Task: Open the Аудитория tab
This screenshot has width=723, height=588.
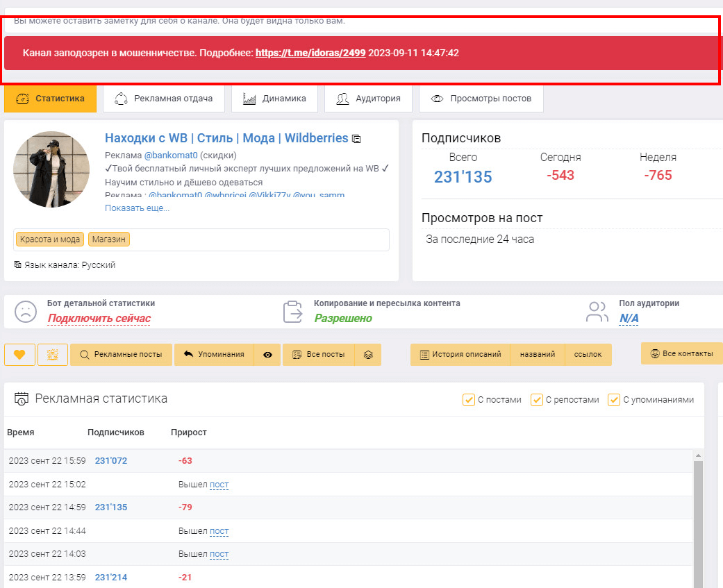Action: pyautogui.click(x=368, y=99)
